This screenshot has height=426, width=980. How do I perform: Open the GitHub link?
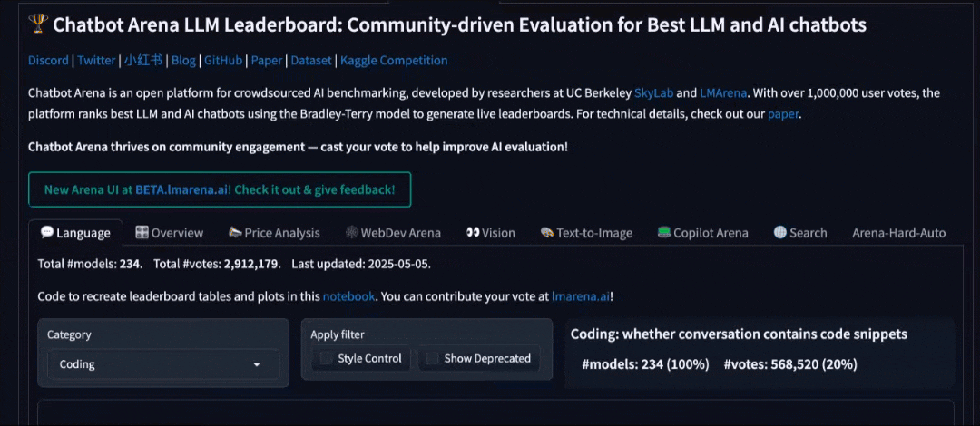223,61
